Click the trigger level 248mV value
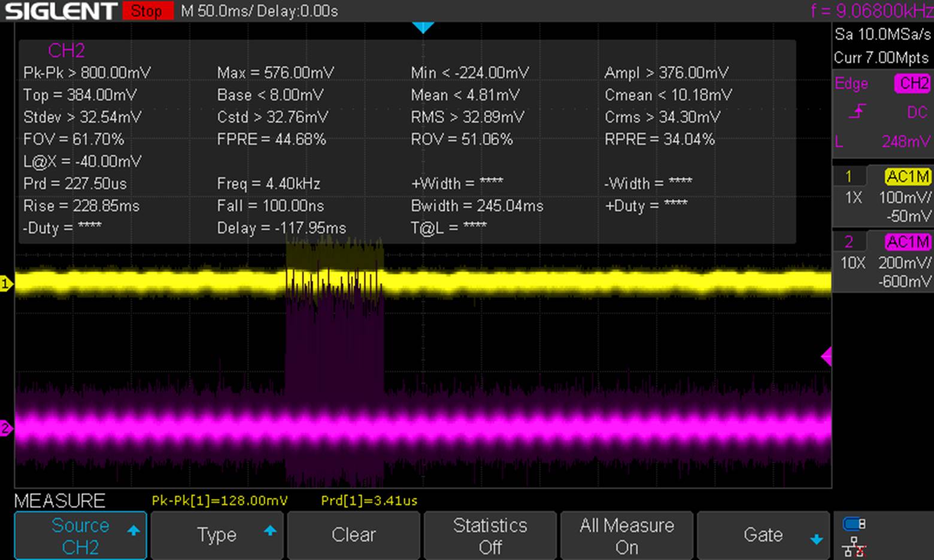 tap(905, 142)
